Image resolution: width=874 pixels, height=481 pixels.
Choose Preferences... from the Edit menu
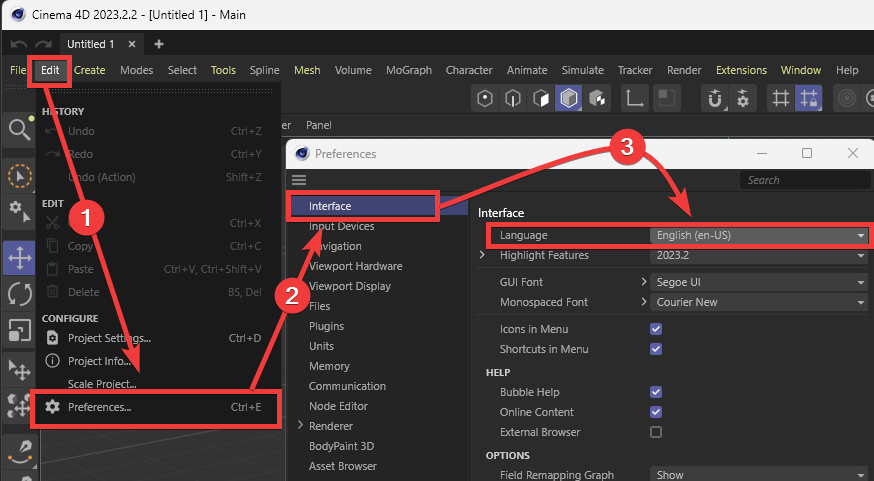99,407
